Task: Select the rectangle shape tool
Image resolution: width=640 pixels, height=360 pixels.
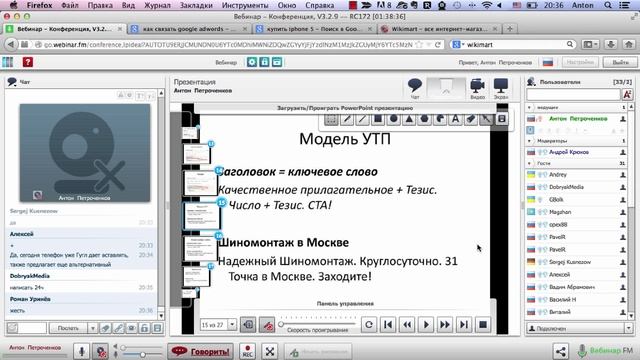Action: [x=378, y=119]
